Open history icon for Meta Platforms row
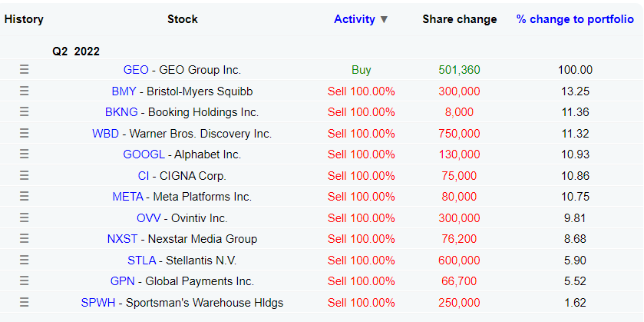 click(x=24, y=197)
